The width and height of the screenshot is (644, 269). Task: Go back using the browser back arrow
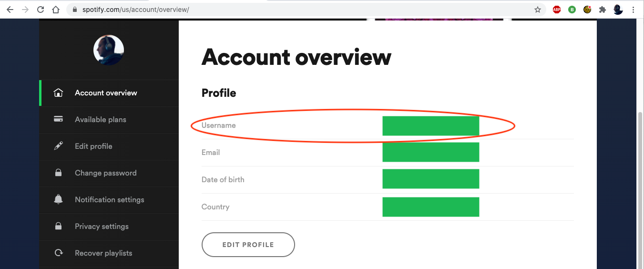click(10, 10)
